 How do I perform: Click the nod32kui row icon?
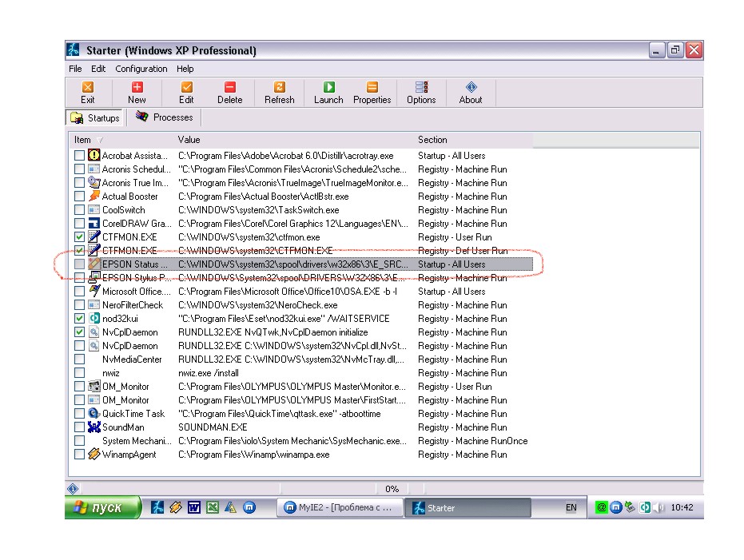click(x=94, y=318)
